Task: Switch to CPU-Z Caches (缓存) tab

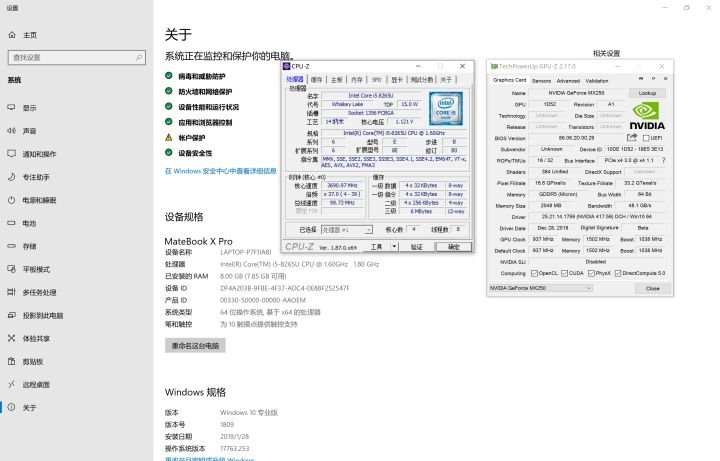Action: click(316, 79)
